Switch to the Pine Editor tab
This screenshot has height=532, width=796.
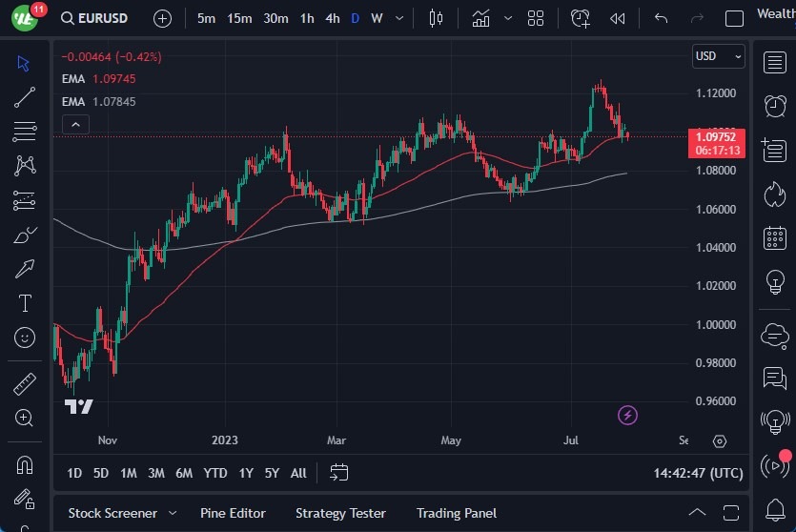[x=233, y=513]
